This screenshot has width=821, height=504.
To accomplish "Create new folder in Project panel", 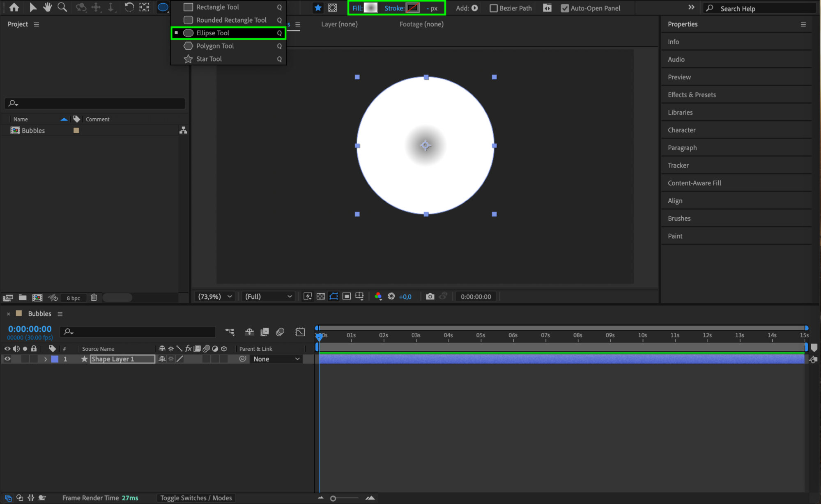I will click(x=23, y=297).
